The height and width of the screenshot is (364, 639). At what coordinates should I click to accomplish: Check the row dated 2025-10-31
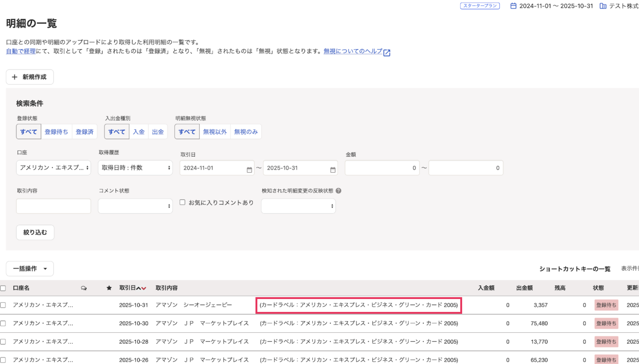(3, 305)
